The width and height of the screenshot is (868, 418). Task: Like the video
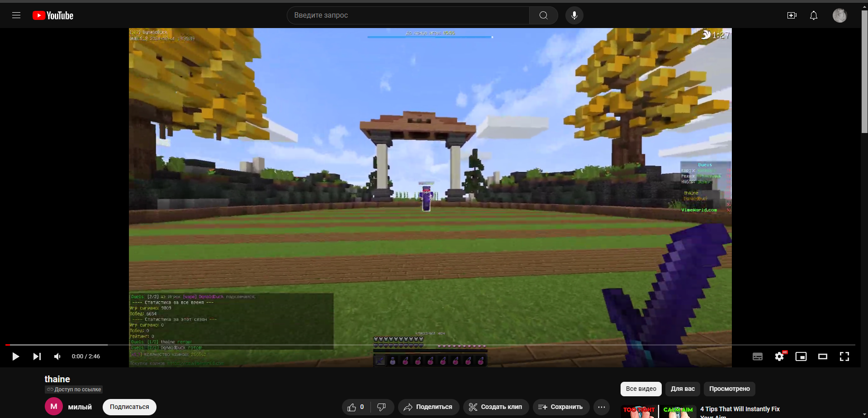click(356, 407)
